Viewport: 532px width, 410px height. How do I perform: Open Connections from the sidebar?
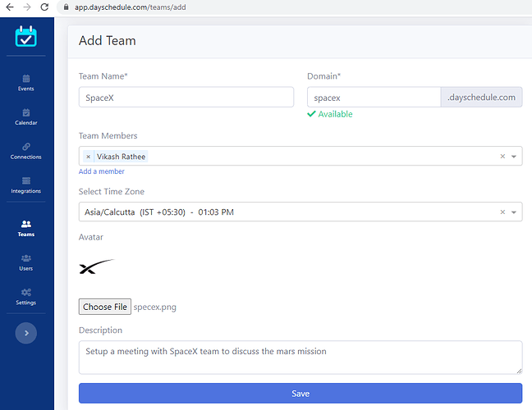click(26, 151)
